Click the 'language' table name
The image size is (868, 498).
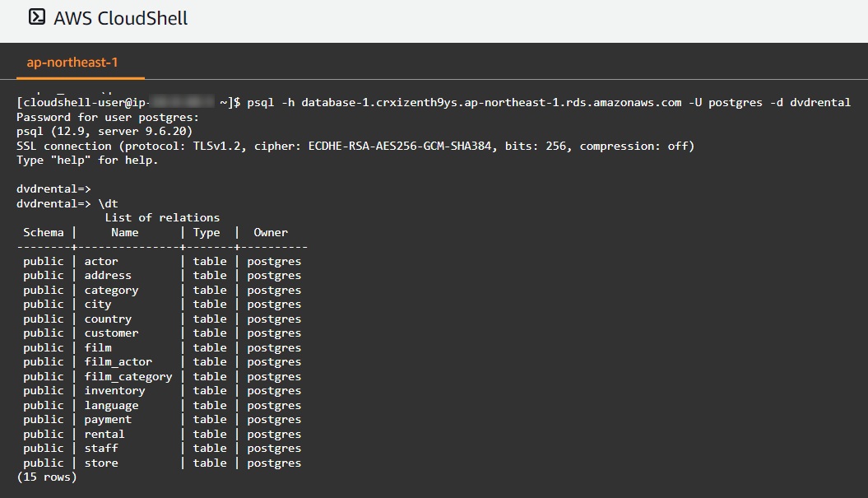pyautogui.click(x=111, y=406)
